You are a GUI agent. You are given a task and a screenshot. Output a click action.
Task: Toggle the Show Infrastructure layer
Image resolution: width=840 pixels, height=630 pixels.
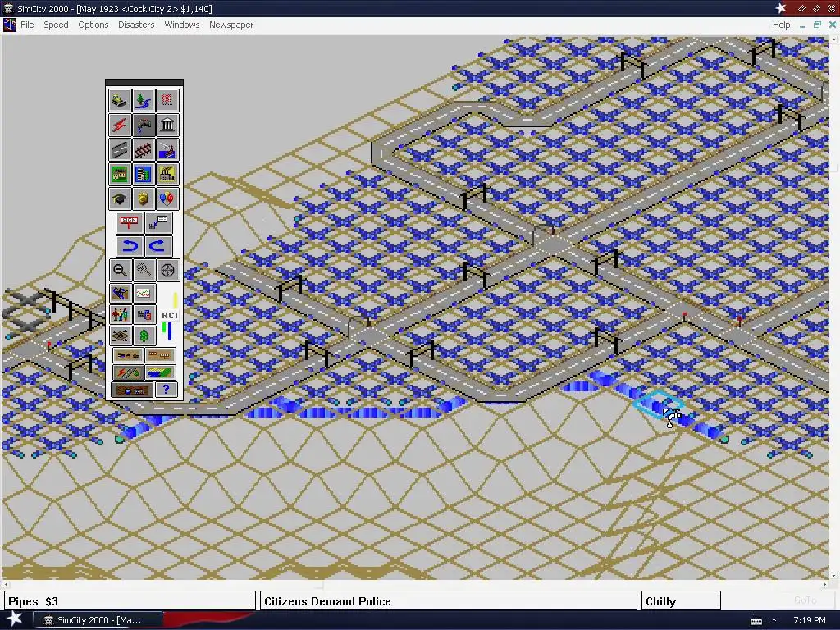click(127, 372)
